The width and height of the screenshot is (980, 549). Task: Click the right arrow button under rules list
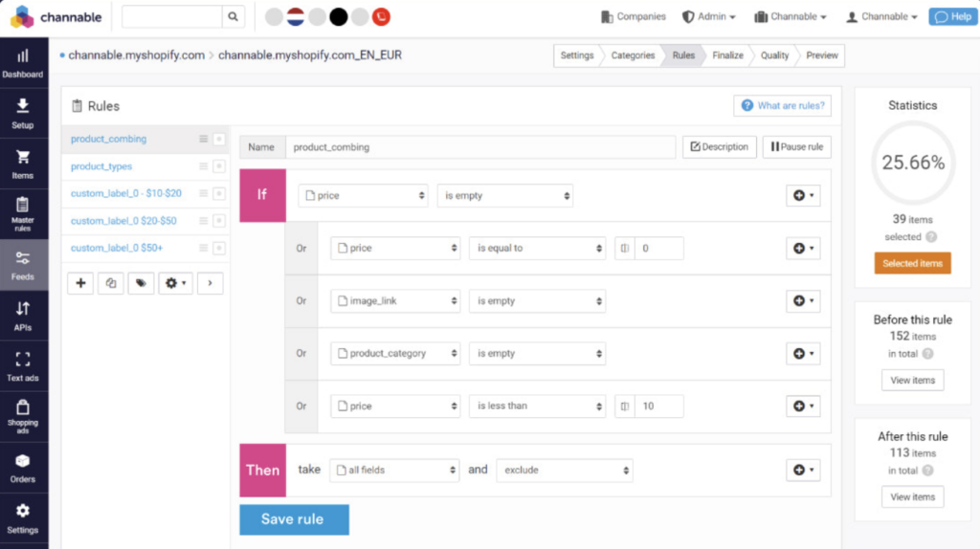(210, 283)
